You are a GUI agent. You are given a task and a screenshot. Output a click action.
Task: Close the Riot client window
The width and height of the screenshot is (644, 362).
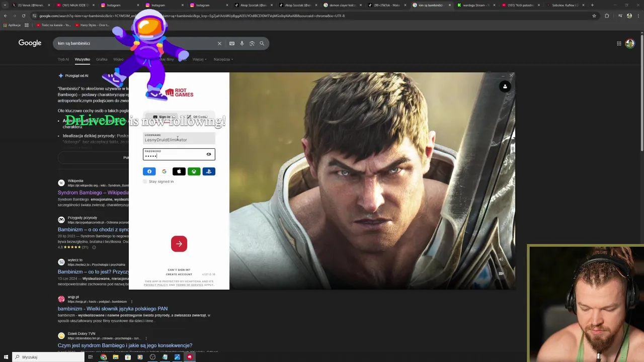point(511,75)
